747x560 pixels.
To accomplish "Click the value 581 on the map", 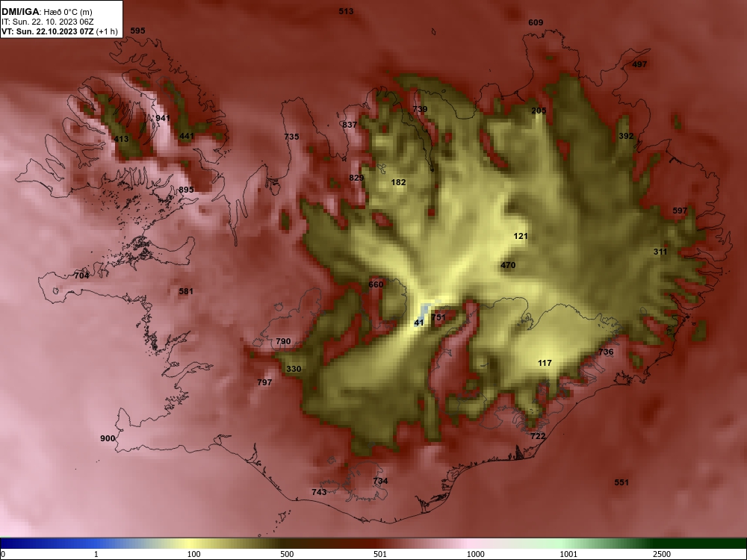I will [x=186, y=291].
